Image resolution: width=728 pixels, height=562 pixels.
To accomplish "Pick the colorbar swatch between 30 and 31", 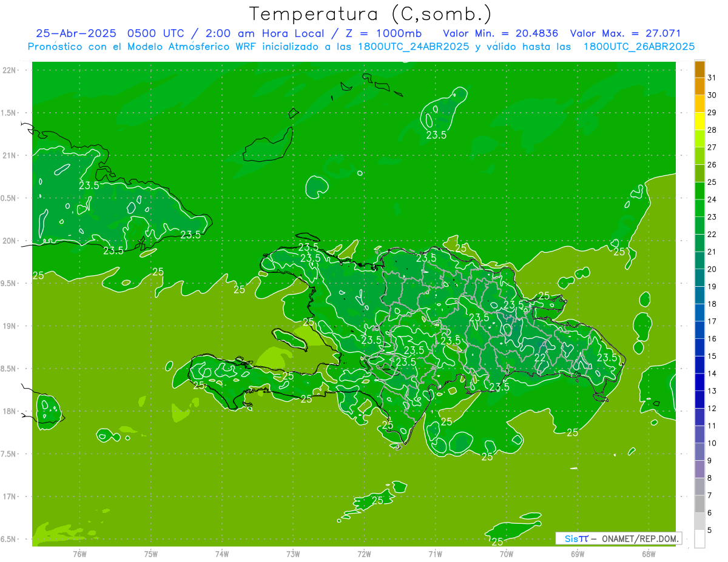I will [x=699, y=87].
